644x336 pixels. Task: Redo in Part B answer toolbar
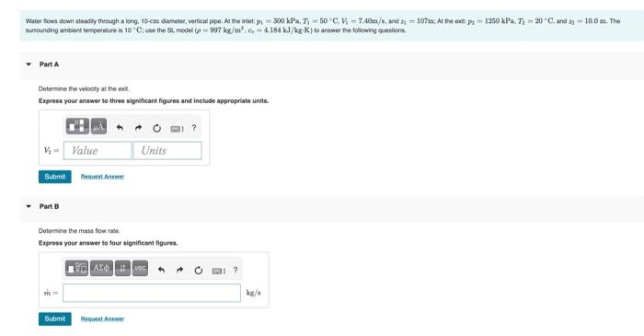pyautogui.click(x=180, y=270)
